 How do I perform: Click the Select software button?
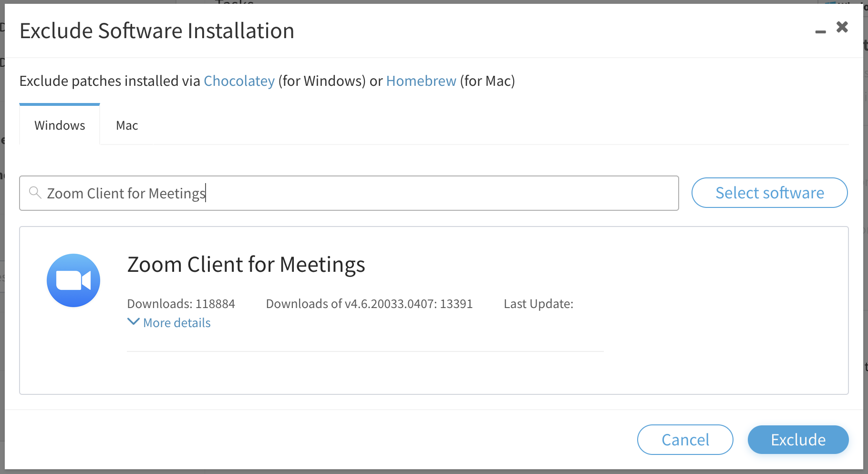pyautogui.click(x=770, y=193)
